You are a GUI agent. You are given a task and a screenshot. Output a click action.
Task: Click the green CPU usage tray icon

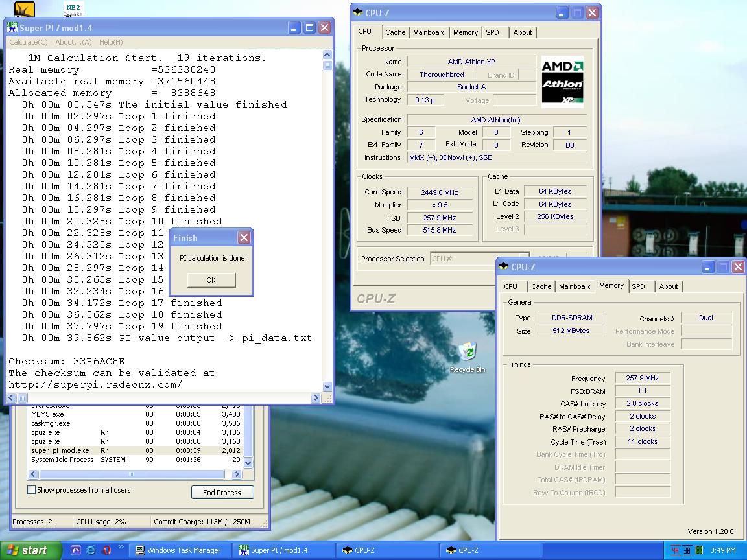[699, 550]
